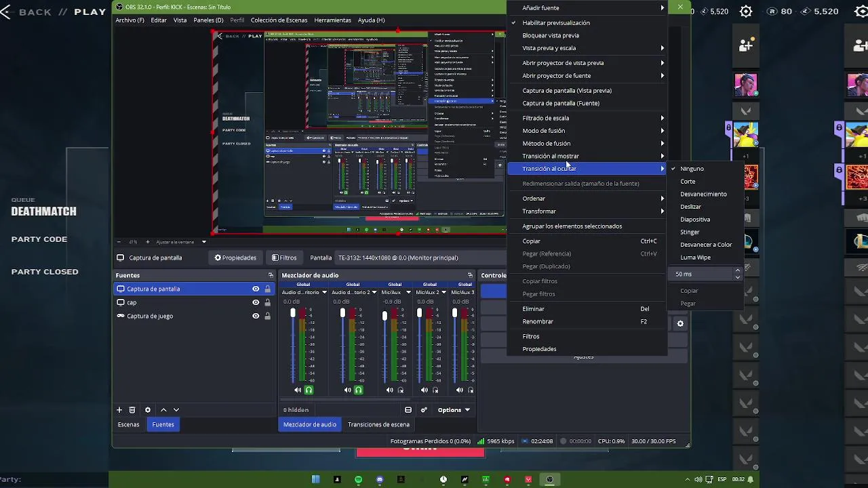
Task: Choose Eliminar from context menu
Action: 587,309
